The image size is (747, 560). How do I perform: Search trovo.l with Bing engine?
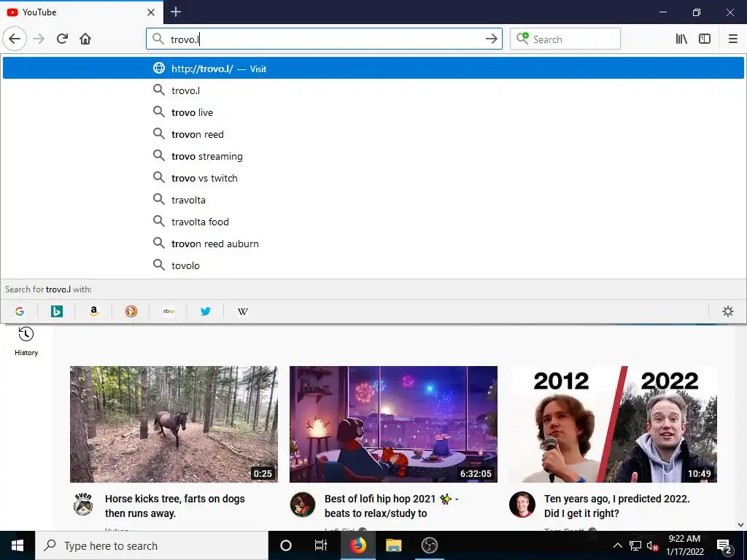pyautogui.click(x=57, y=311)
